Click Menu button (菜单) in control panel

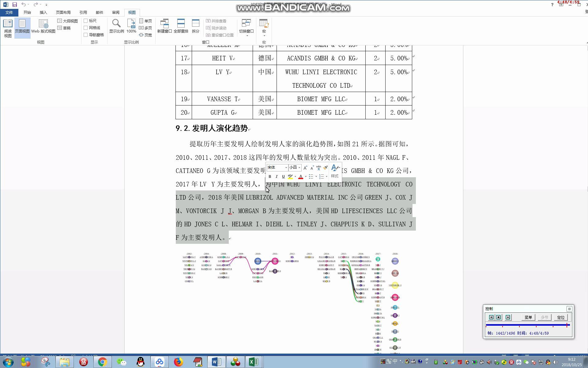pos(528,317)
